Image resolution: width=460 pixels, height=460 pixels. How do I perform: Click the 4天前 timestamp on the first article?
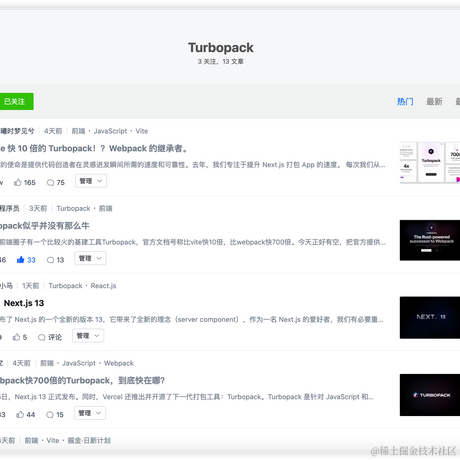53,131
